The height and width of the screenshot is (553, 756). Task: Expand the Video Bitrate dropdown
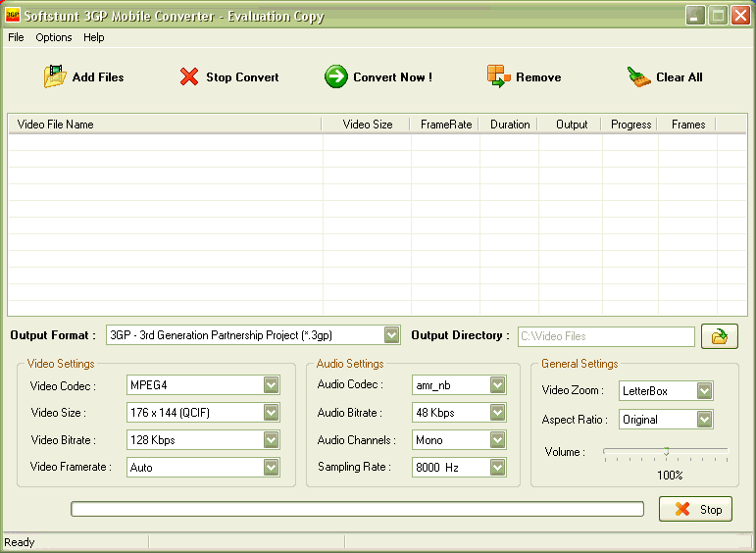(272, 440)
